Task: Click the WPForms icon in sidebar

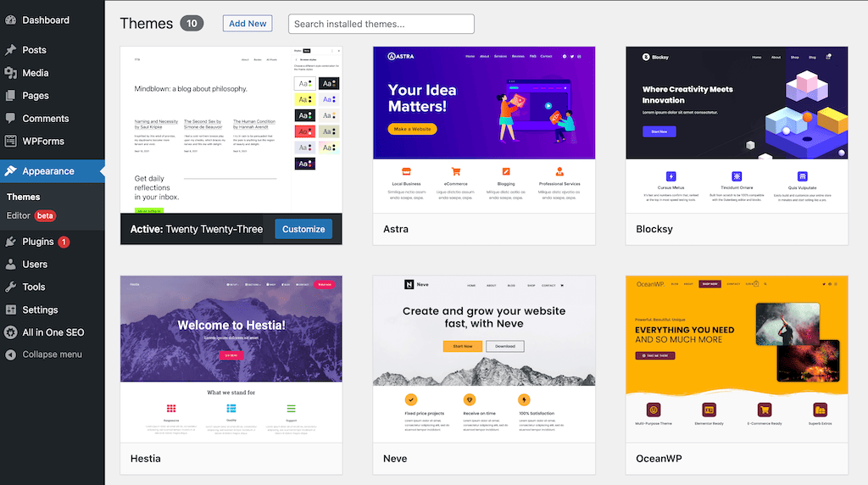Action: (10, 142)
